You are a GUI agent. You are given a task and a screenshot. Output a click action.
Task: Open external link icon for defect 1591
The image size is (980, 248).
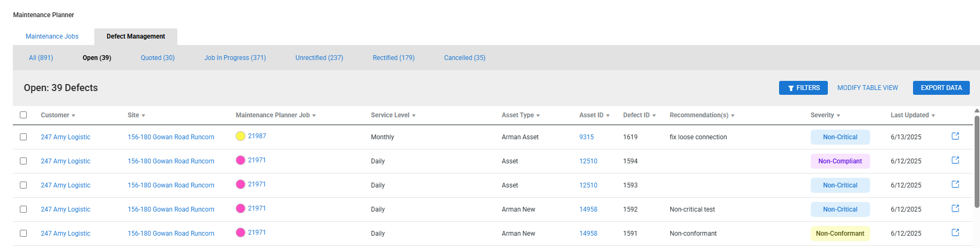pyautogui.click(x=955, y=232)
